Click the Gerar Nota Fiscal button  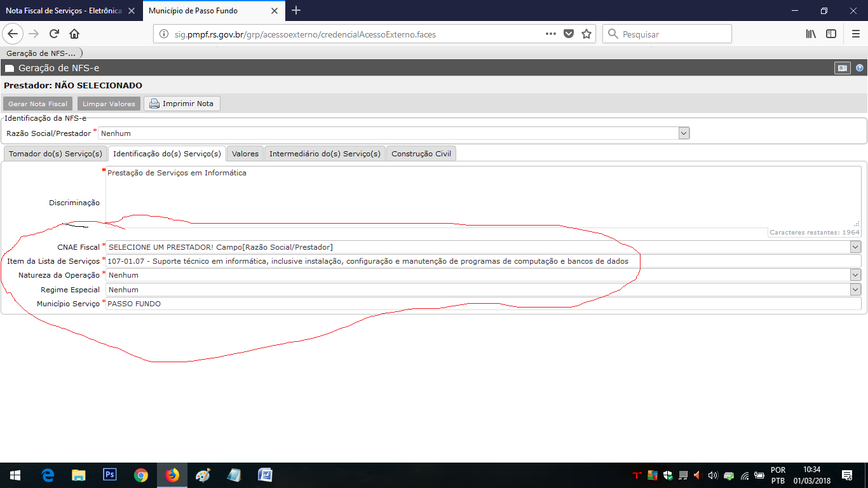(37, 104)
